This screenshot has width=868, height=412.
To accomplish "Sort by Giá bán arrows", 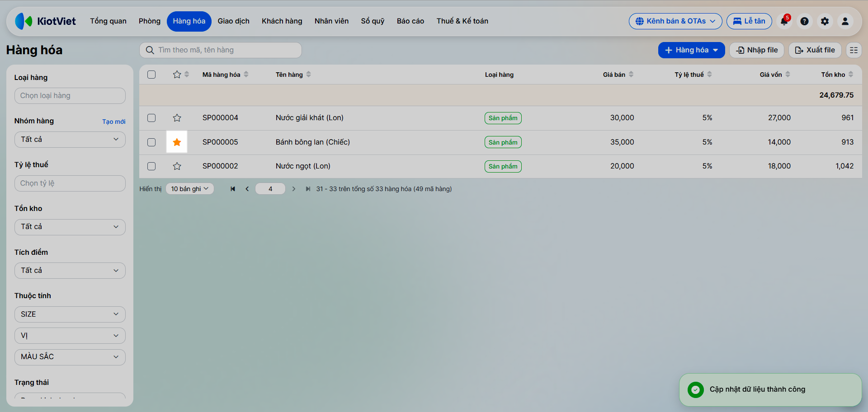I will tap(631, 75).
